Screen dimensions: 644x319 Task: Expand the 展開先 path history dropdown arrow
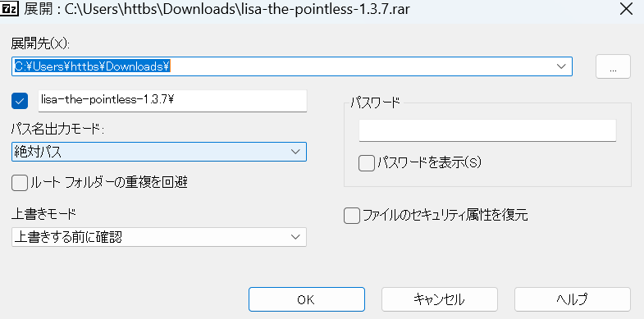[x=561, y=66]
